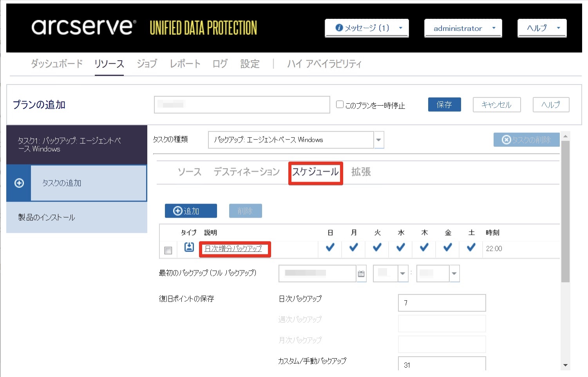Click the plan name input field
588x377 pixels.
(x=242, y=105)
